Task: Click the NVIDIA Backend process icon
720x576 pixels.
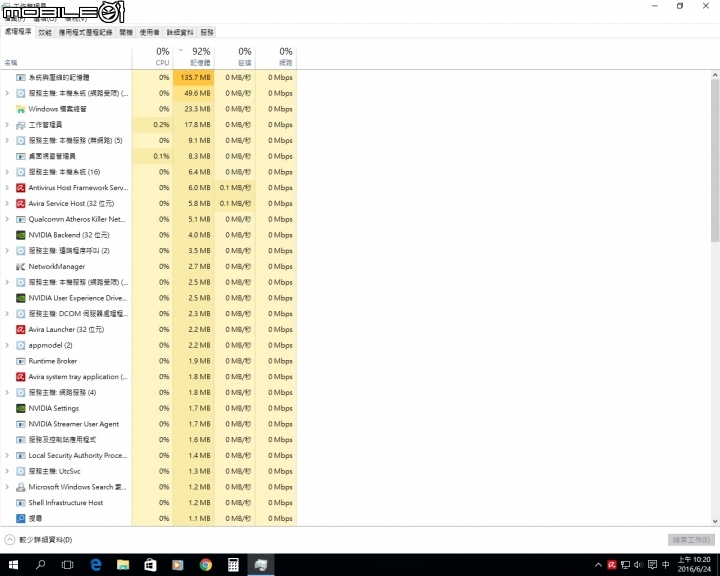Action: (x=20, y=235)
